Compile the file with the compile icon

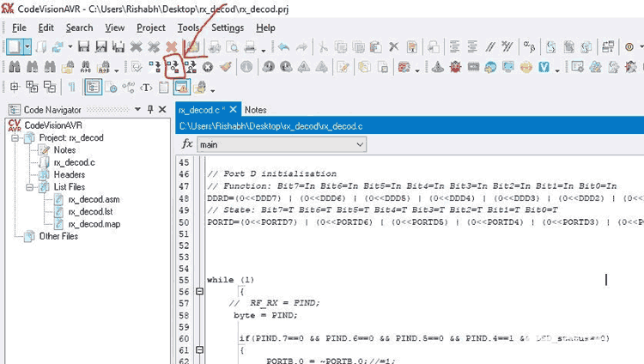click(x=155, y=66)
